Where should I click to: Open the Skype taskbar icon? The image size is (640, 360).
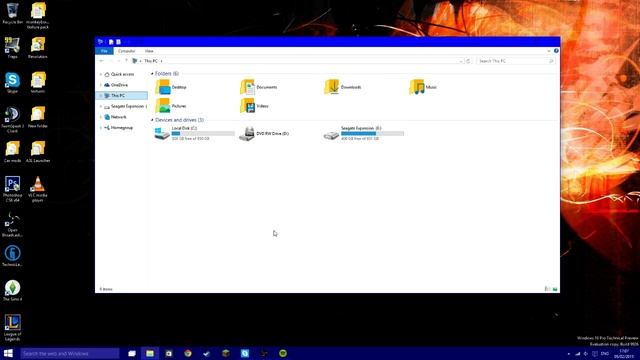tap(245, 353)
